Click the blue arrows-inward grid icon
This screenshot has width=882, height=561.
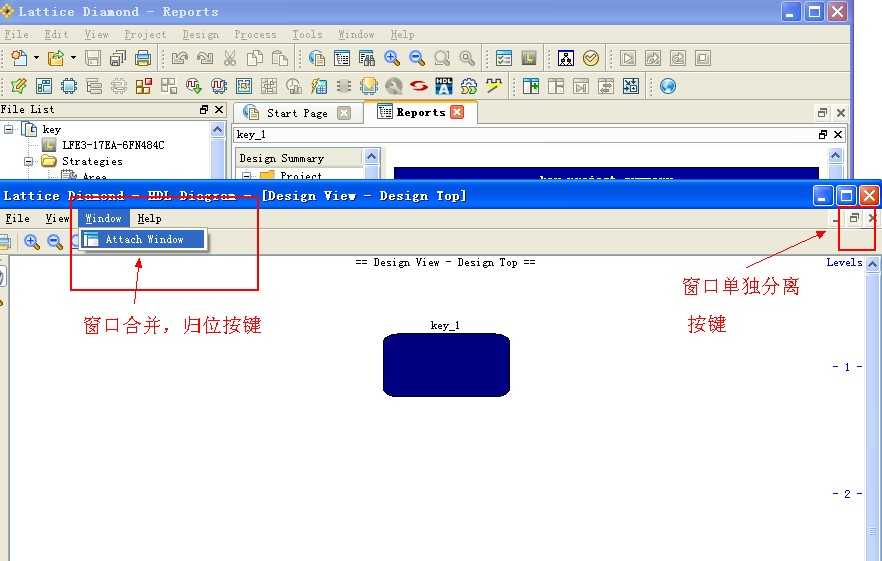[631, 86]
